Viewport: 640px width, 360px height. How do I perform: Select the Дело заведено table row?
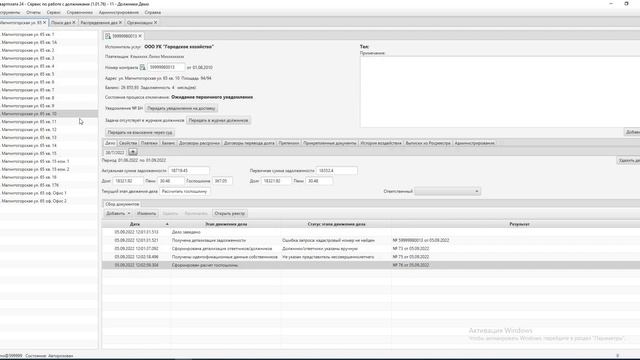pyautogui.click(x=371, y=232)
